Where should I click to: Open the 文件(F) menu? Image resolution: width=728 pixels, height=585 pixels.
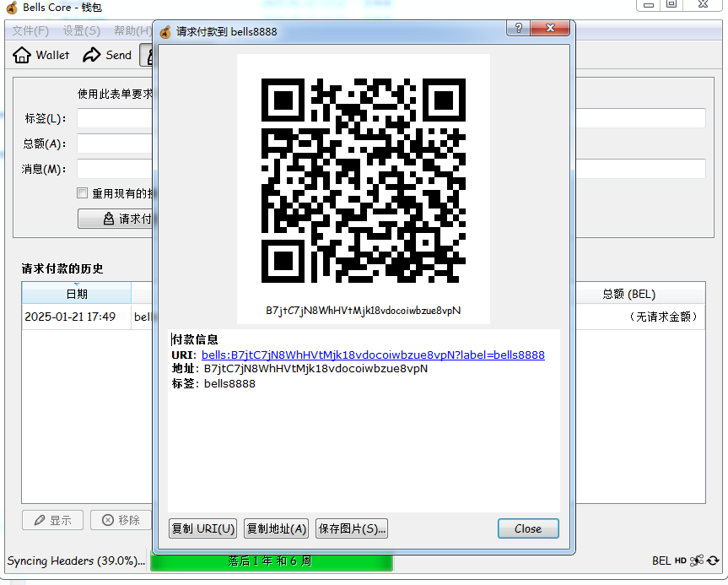[x=30, y=30]
